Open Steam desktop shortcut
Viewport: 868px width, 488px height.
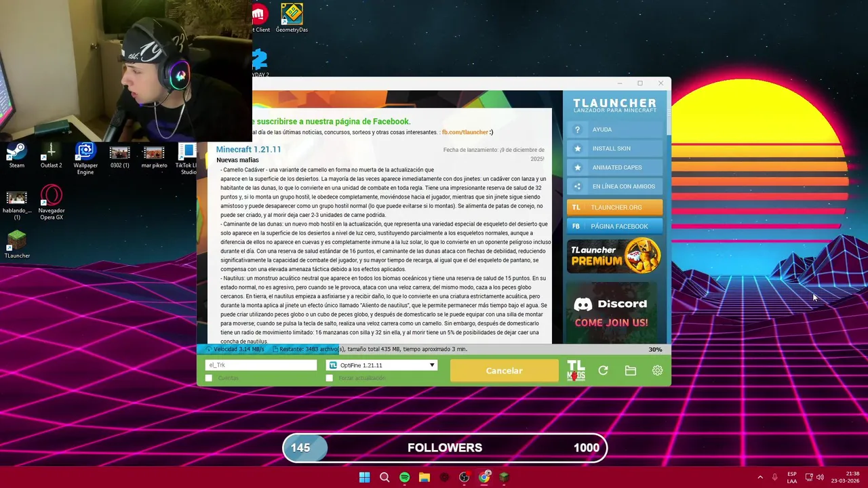tap(16, 155)
